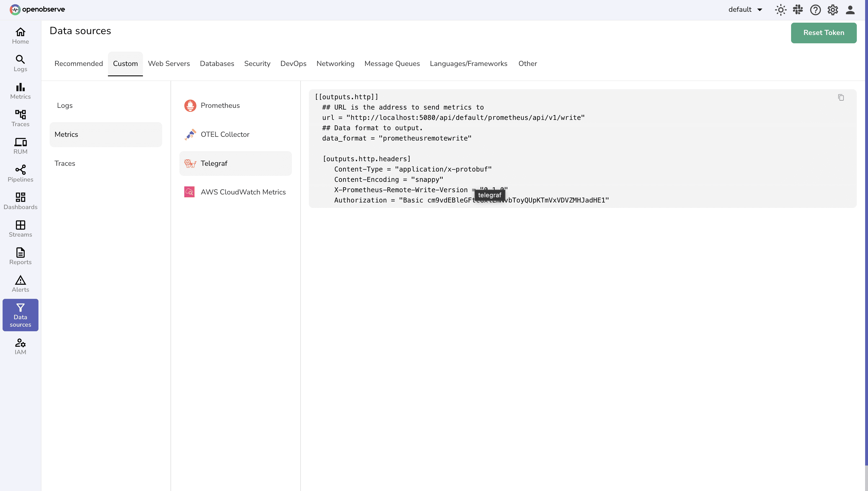Open the Pipelines section
Screen dimensions: 868x491
coord(20,173)
